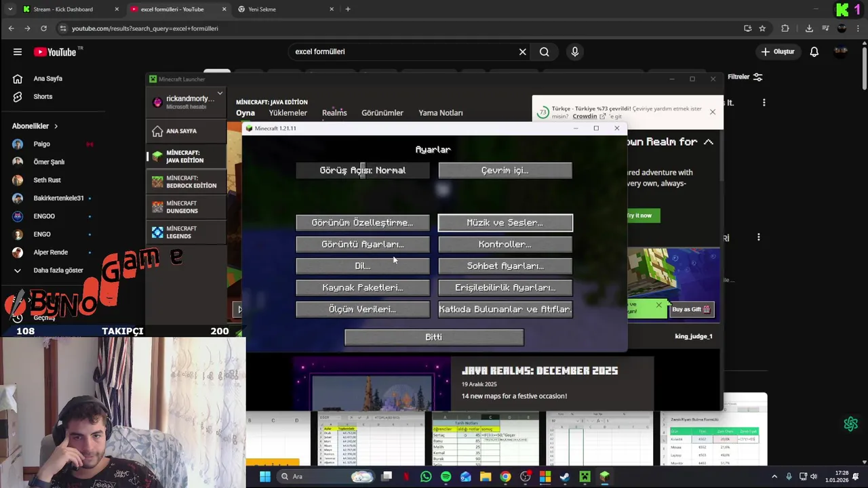
Task: Open the Filtreler search filters
Action: (x=745, y=77)
